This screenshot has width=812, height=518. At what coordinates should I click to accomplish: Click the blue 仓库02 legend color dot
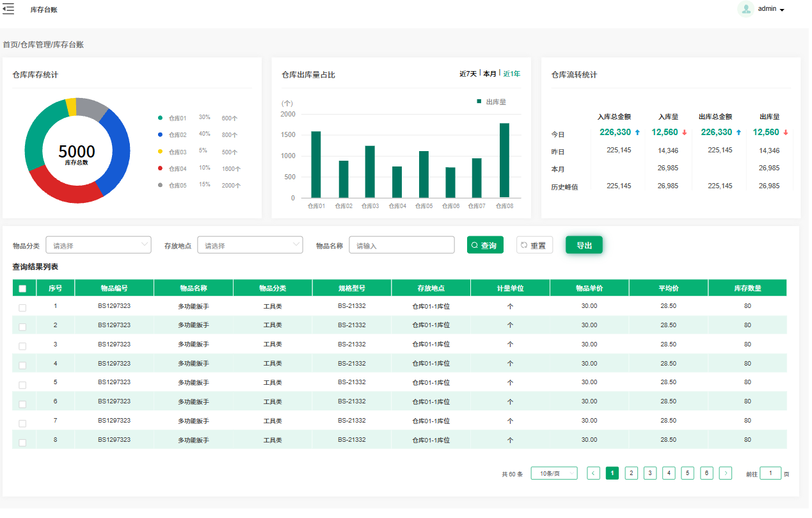160,135
